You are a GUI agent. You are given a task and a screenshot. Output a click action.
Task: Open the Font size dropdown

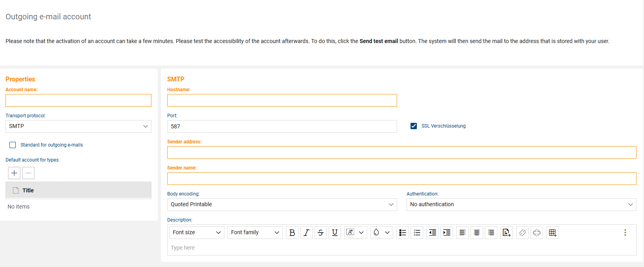click(x=197, y=233)
